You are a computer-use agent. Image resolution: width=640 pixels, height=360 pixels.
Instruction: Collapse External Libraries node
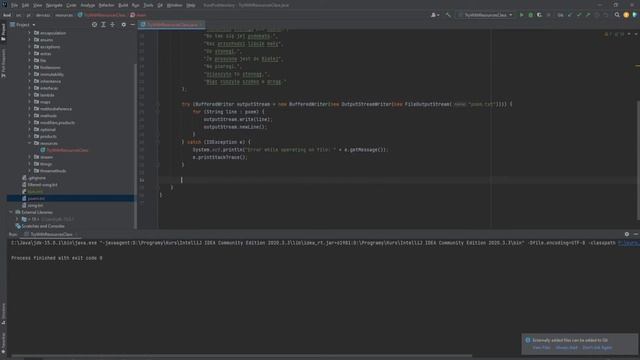(x=11, y=212)
